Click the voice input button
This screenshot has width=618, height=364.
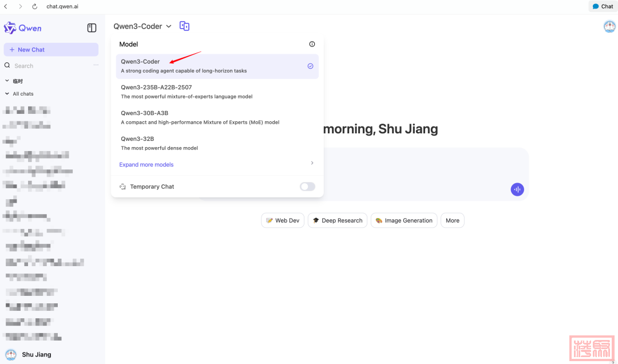[x=517, y=189]
